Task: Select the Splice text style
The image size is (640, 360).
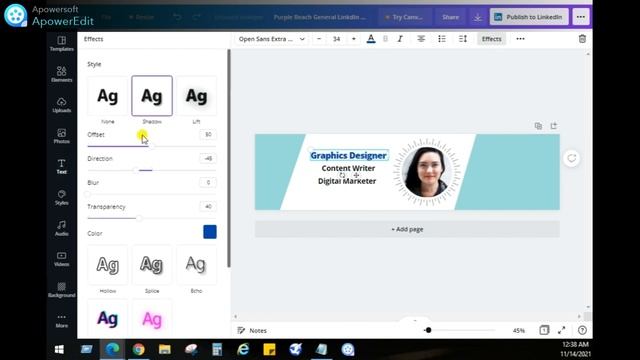Action: click(x=152, y=265)
